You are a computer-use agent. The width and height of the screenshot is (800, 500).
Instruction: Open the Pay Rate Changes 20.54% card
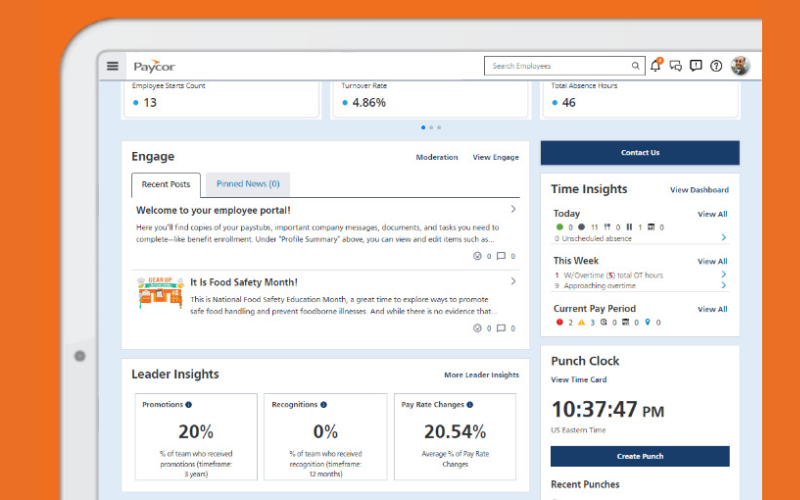(x=455, y=437)
